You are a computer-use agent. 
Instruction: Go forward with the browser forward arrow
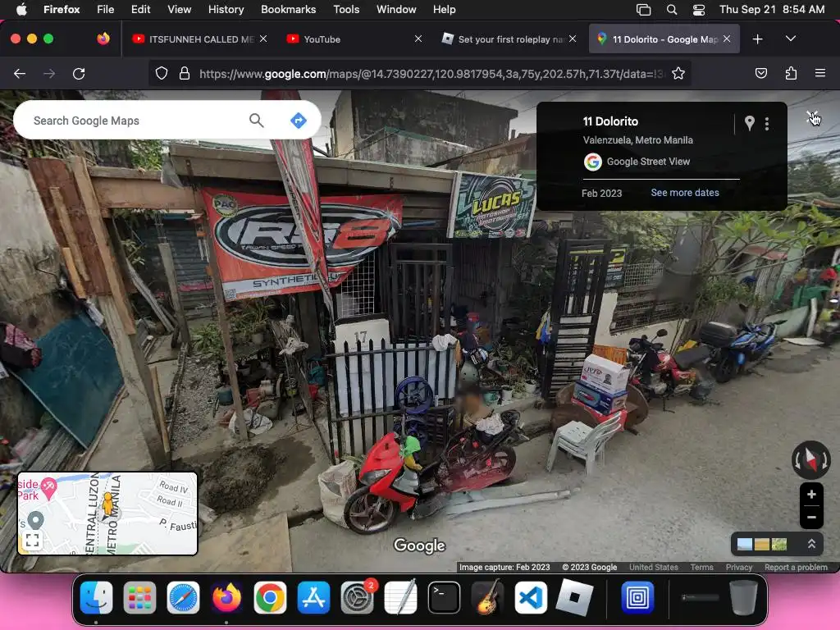point(49,73)
